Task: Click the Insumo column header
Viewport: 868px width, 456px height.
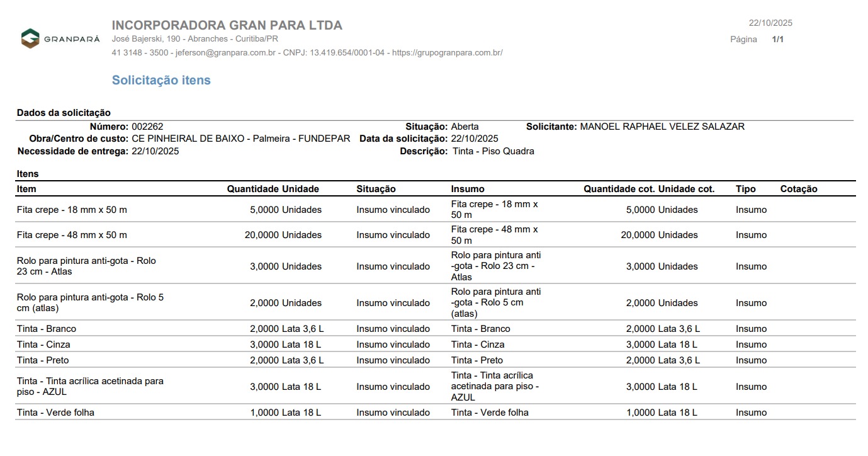Action: (468, 189)
